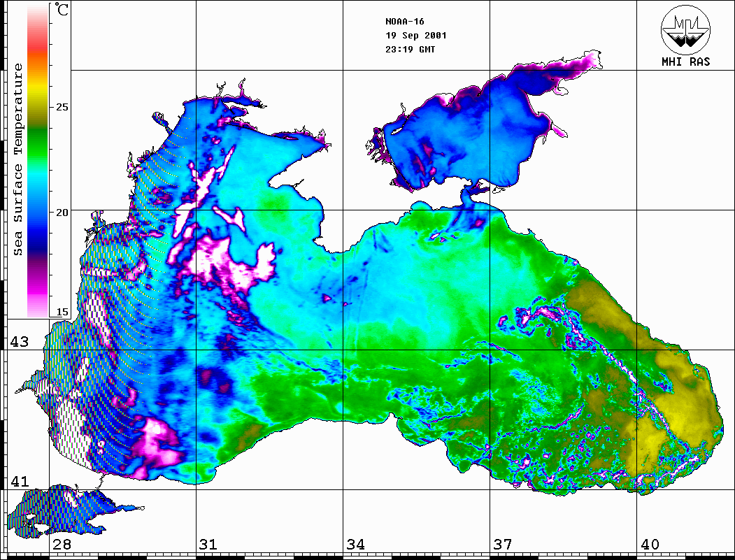735x560 pixels.
Task: Click the temperature color scale bar
Action: (x=38, y=161)
